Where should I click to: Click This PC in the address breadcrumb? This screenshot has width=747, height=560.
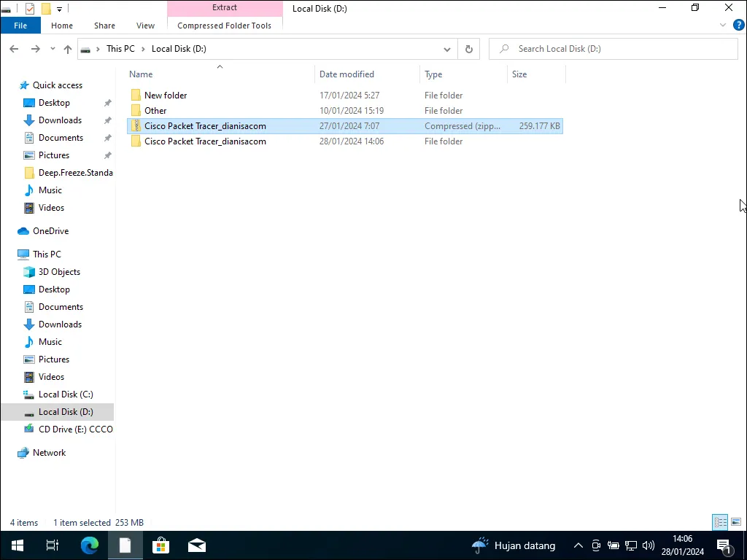tap(120, 49)
